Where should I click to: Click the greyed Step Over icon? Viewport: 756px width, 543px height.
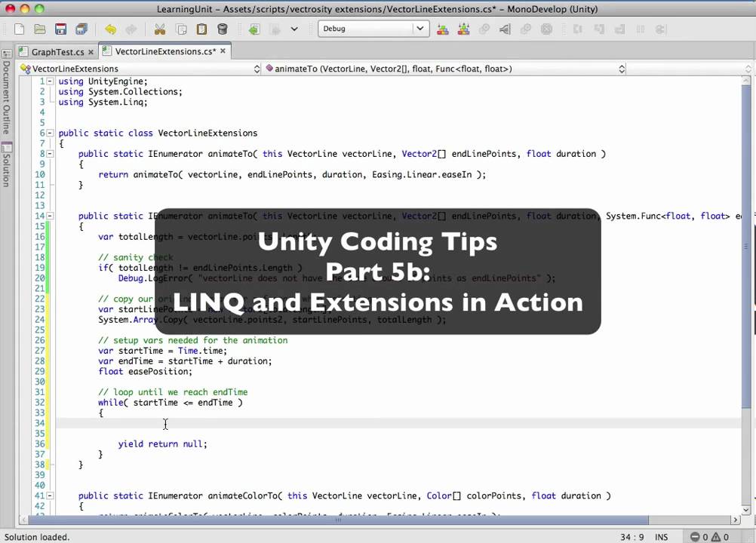coord(578,29)
